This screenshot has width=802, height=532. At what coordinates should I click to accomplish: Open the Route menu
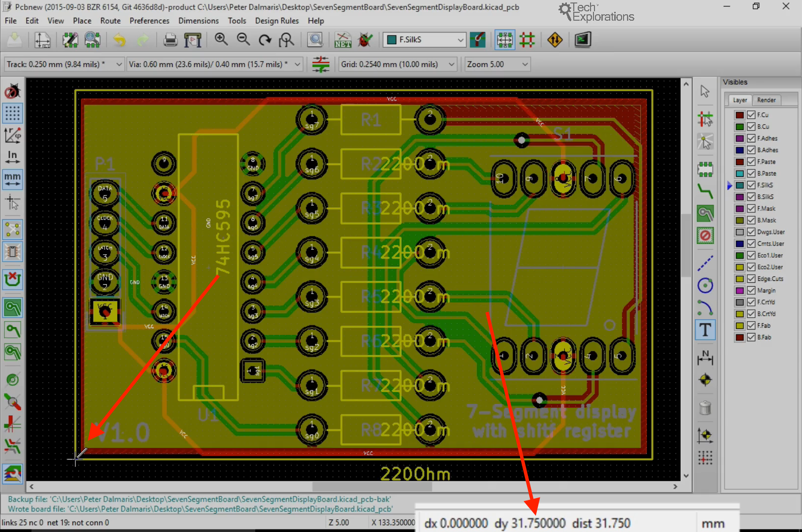(110, 21)
